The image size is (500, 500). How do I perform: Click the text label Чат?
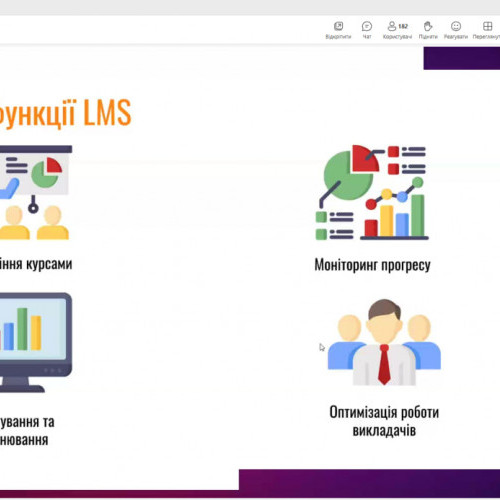tap(367, 37)
